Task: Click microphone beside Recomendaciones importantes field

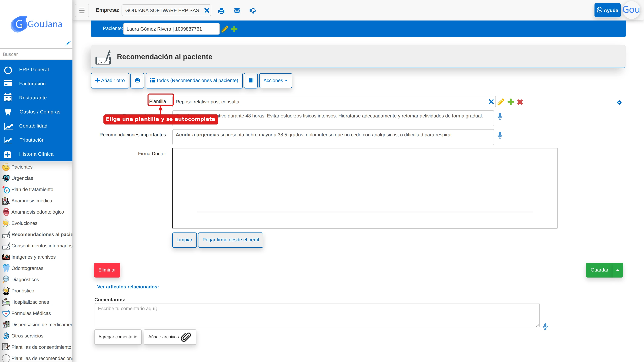Action: pos(500,135)
